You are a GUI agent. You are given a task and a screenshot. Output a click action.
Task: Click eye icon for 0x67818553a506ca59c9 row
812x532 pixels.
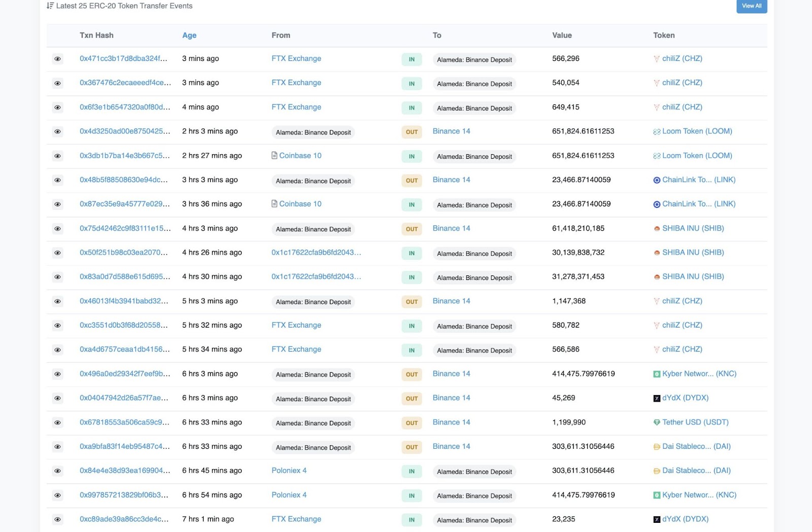point(57,422)
